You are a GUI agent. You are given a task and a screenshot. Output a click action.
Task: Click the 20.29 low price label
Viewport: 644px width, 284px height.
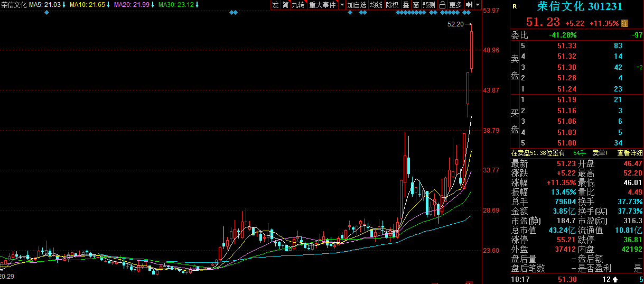tap(7, 276)
